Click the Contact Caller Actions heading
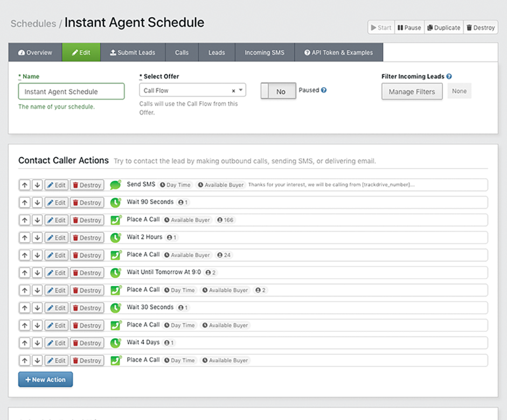 64,160
